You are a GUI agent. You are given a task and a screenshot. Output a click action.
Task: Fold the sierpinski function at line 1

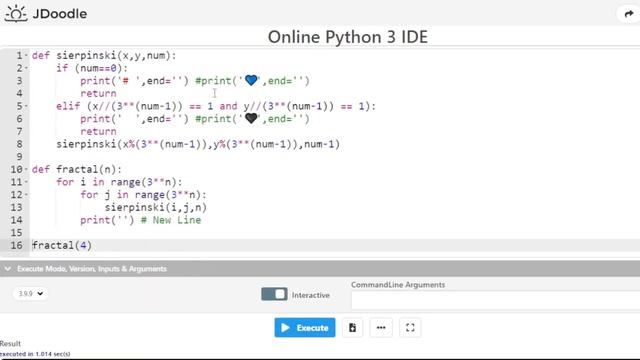[27, 56]
